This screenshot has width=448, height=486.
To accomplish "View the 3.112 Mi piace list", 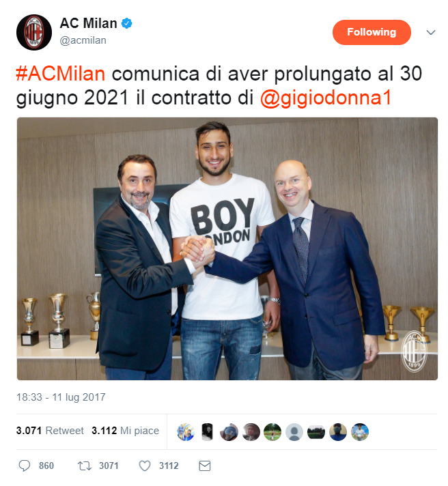I will pyautogui.click(x=125, y=431).
